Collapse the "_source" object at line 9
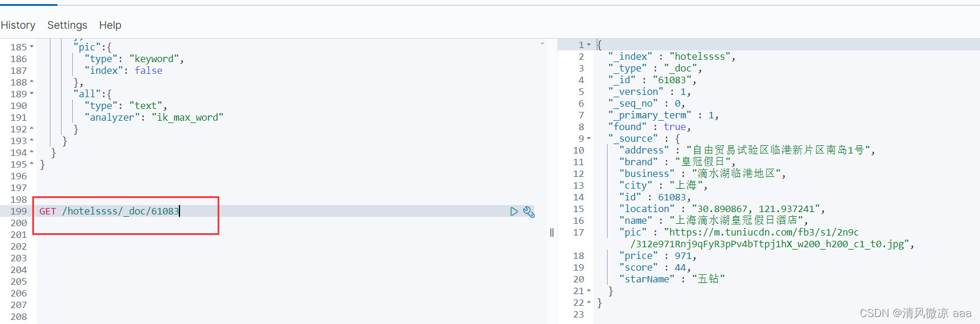 589,138
